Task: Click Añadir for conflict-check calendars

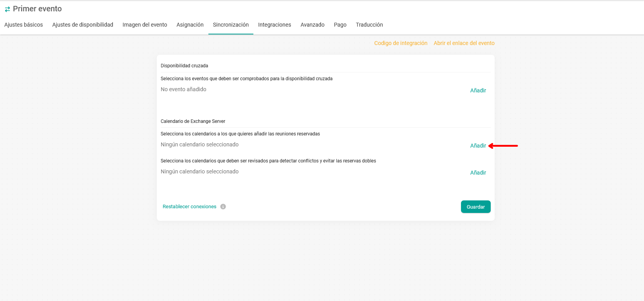Action: [x=478, y=173]
